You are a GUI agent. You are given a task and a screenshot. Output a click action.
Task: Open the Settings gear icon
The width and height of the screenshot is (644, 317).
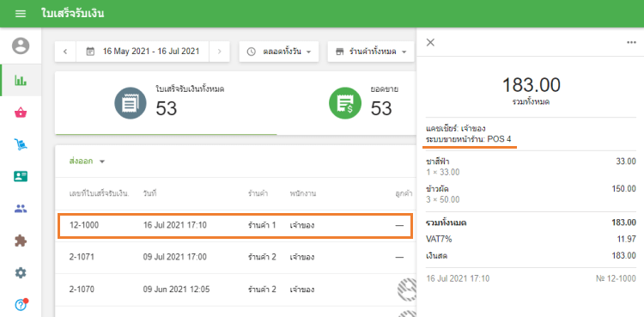click(x=21, y=272)
